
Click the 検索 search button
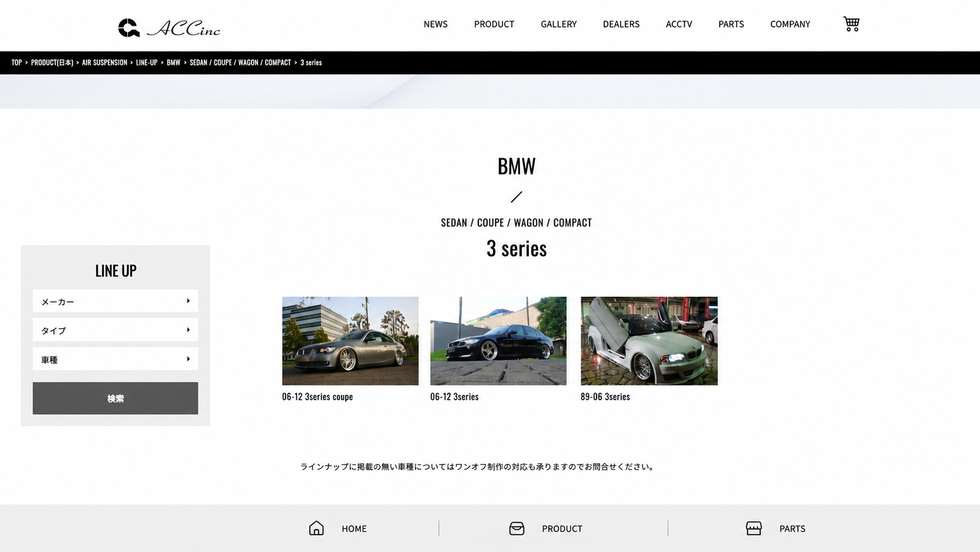(115, 398)
